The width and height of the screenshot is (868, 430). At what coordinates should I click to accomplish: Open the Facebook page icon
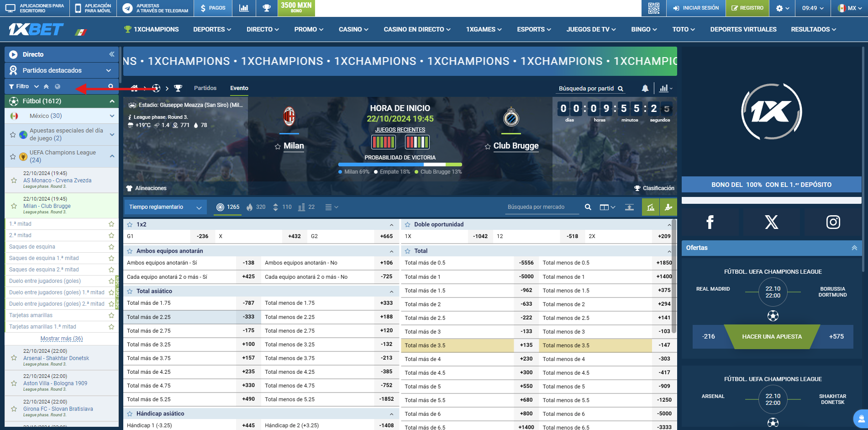point(710,222)
